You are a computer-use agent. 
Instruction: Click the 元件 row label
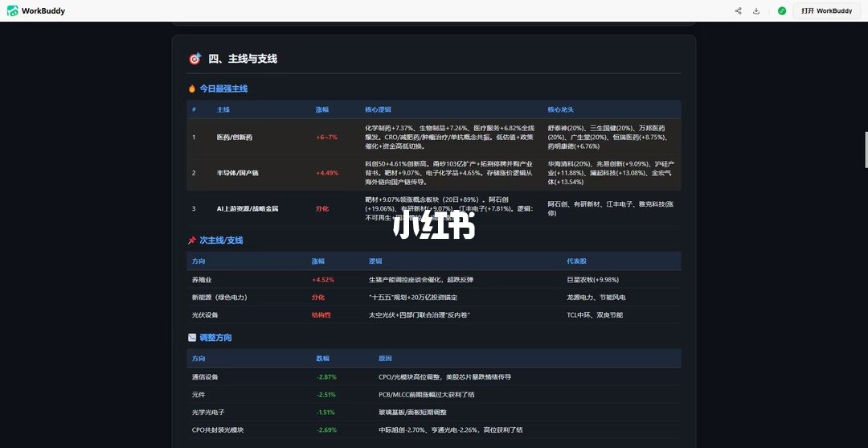[x=199, y=395]
